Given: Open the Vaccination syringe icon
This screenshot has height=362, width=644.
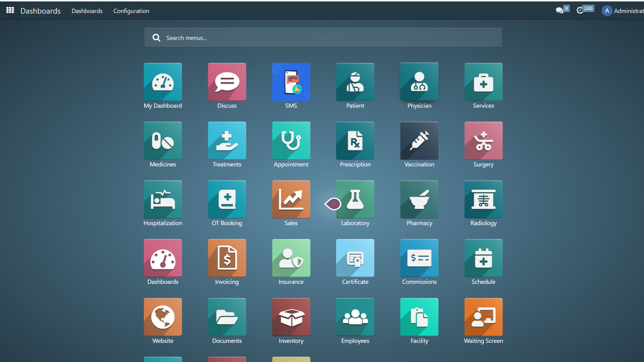Looking at the screenshot, I should coord(419,141).
